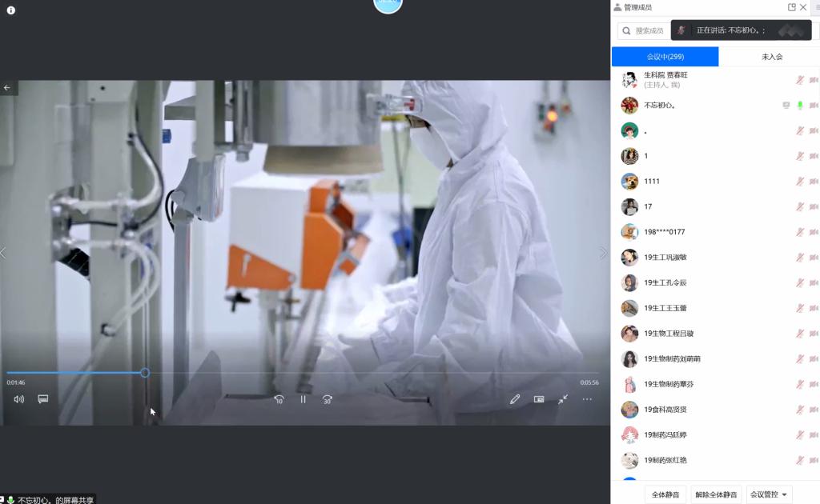The width and height of the screenshot is (820, 504).
Task: Pop out the 管理成员 panel
Action: pos(792,7)
